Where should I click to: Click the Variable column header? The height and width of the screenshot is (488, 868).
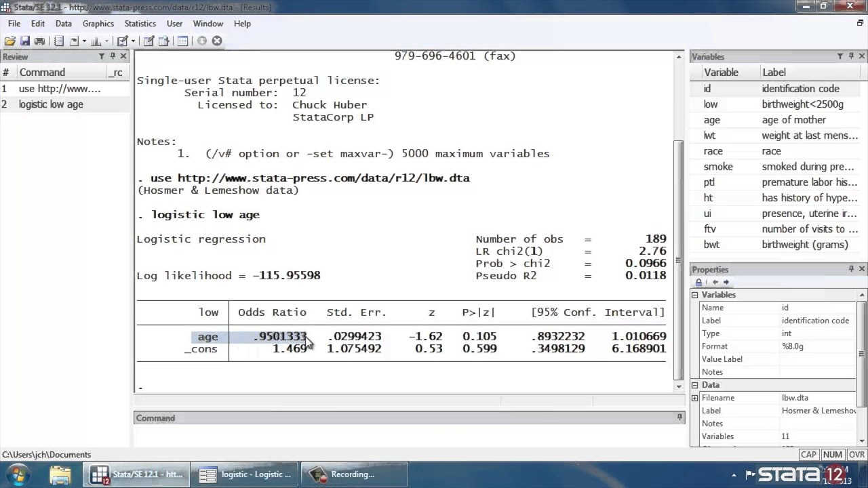coord(722,73)
